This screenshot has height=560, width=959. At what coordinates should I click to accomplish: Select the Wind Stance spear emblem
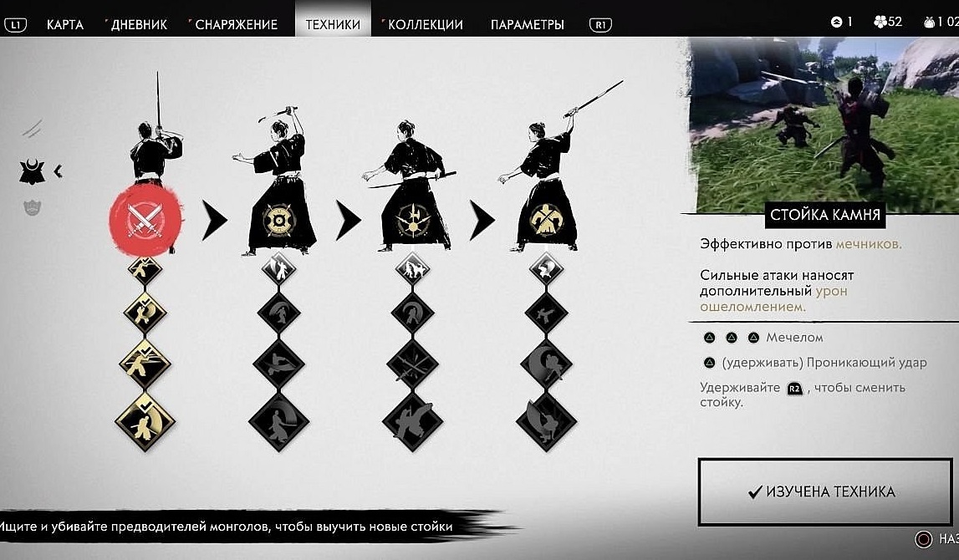point(413,220)
